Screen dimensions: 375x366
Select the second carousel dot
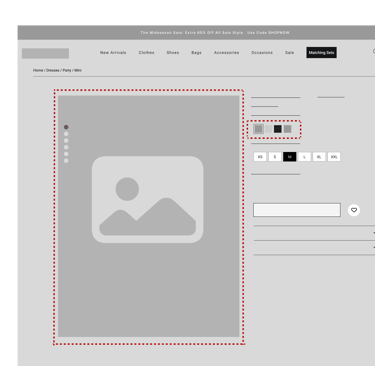point(66,134)
